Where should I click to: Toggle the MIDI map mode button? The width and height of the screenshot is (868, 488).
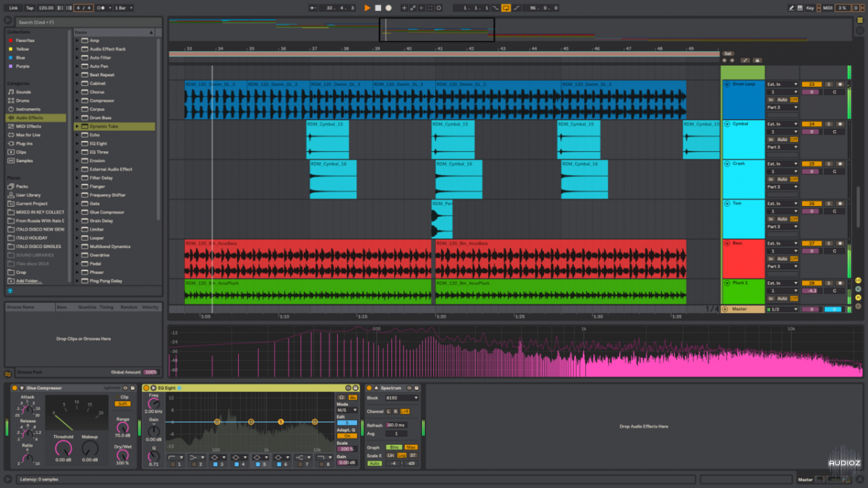[x=827, y=8]
